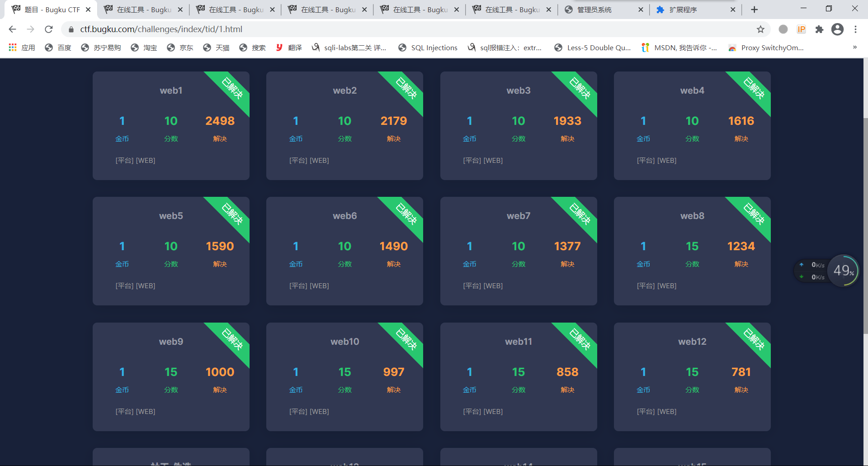
Task: Open the Chrome profile avatar
Action: pyautogui.click(x=837, y=29)
